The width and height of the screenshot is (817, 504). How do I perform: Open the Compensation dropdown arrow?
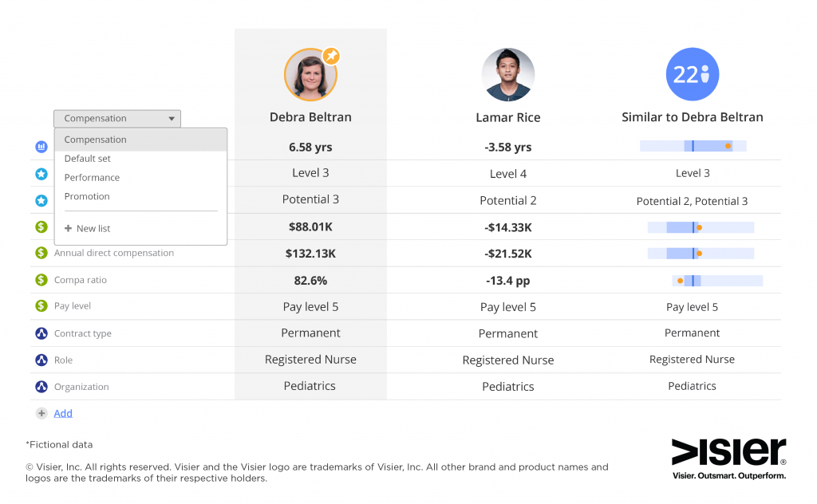pos(172,118)
